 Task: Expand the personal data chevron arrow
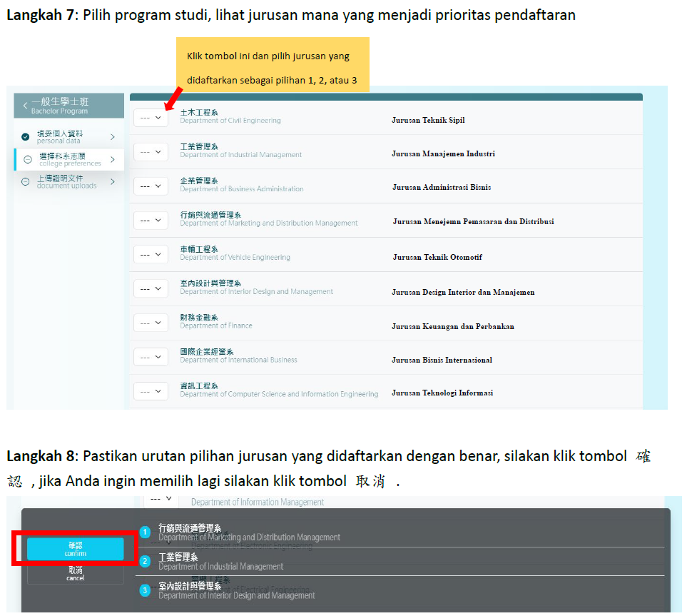point(113,136)
